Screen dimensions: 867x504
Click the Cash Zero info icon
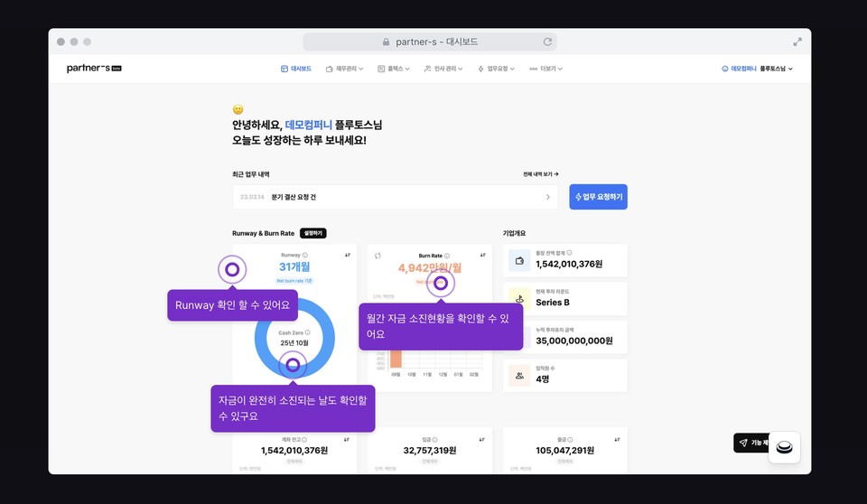click(x=307, y=332)
